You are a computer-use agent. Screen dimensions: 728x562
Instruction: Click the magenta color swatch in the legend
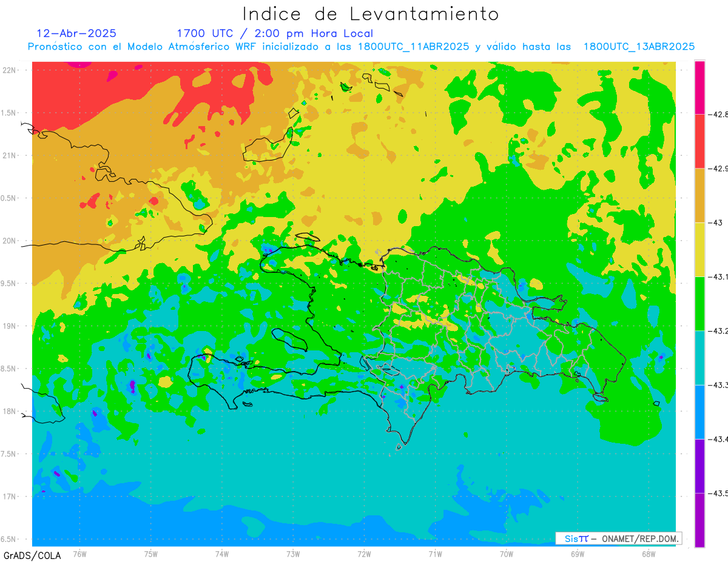click(x=699, y=87)
